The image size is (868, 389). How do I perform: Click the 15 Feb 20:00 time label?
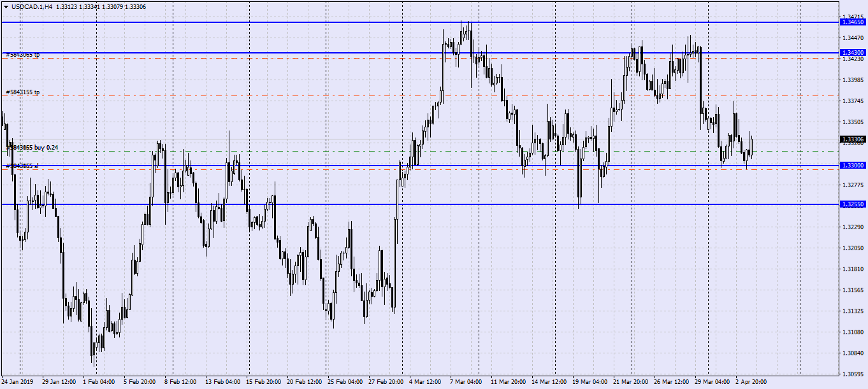(x=264, y=383)
